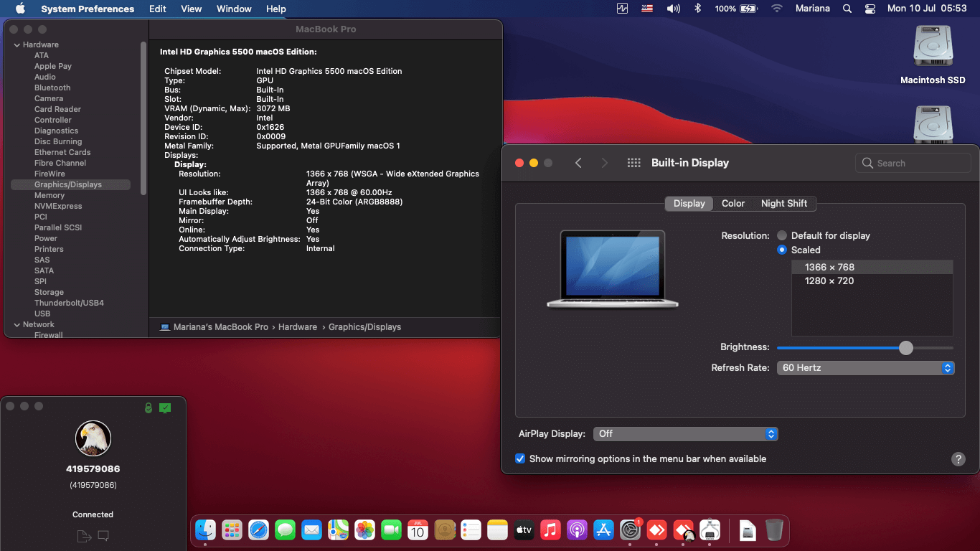This screenshot has width=980, height=551.
Task: Choose the 1280 × 720 scaled resolution
Action: pyautogui.click(x=872, y=281)
